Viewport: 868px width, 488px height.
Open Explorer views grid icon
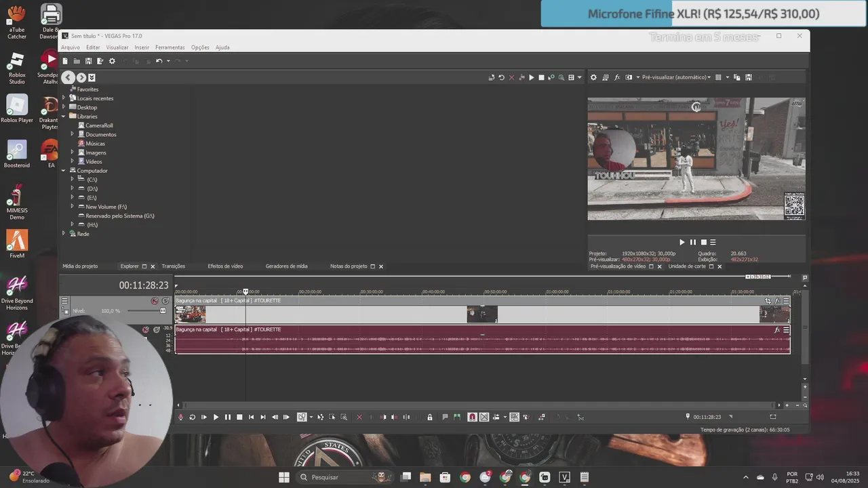click(572, 77)
